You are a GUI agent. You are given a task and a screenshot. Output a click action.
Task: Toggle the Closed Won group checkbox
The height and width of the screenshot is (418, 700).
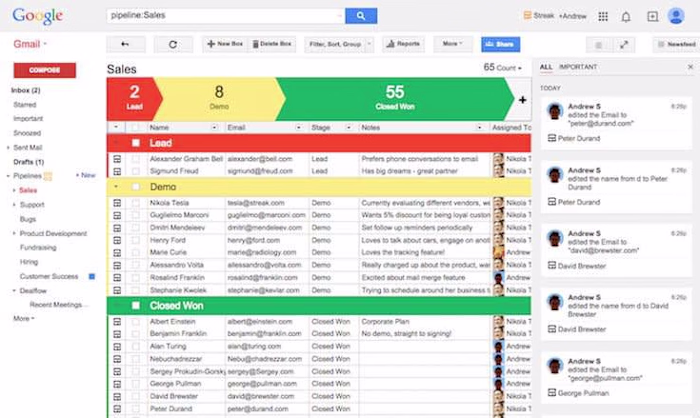[x=136, y=305]
